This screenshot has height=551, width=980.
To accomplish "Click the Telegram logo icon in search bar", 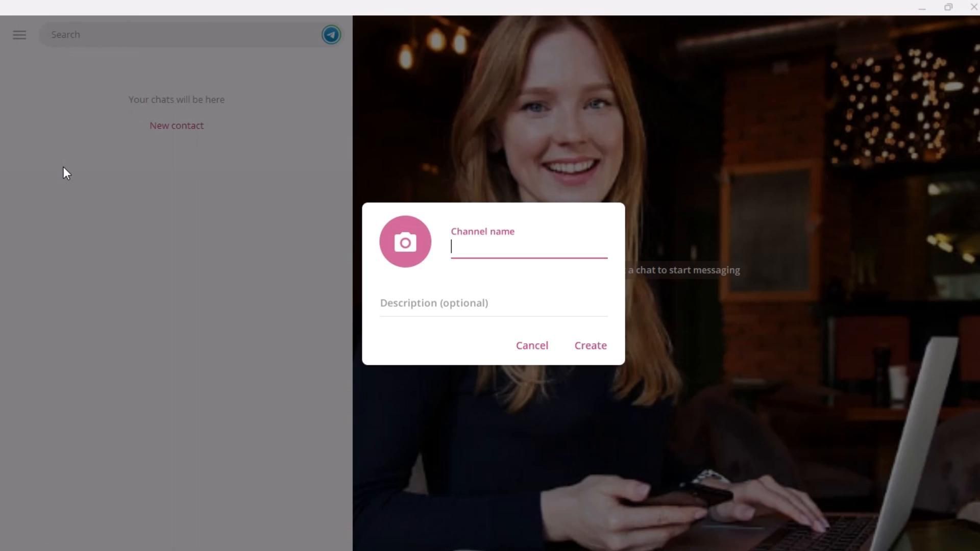I will pos(331,35).
